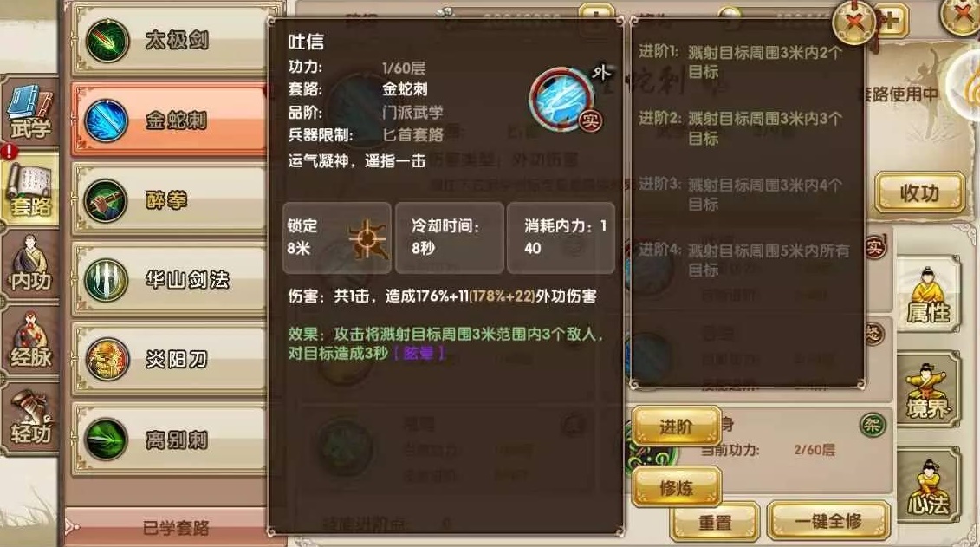This screenshot has height=547, width=980.
Task: Open the 心法 panel icon
Action: 929,485
